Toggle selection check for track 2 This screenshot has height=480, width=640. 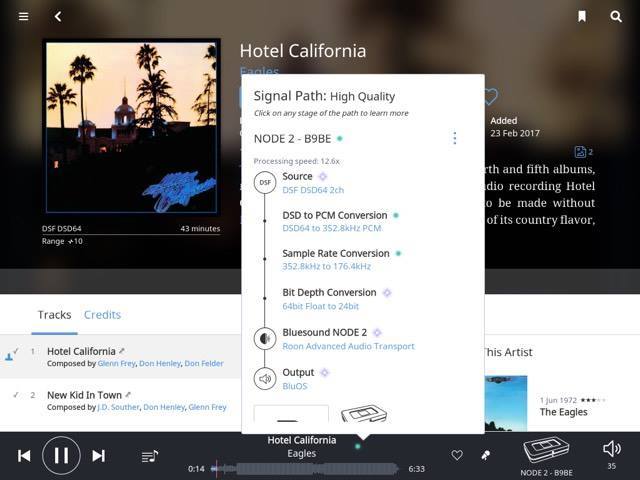(x=16, y=395)
